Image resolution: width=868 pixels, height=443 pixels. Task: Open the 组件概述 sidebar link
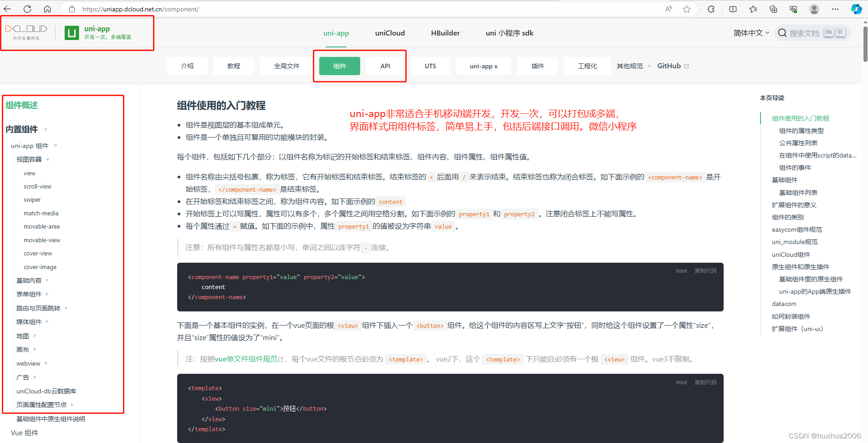[x=22, y=106]
